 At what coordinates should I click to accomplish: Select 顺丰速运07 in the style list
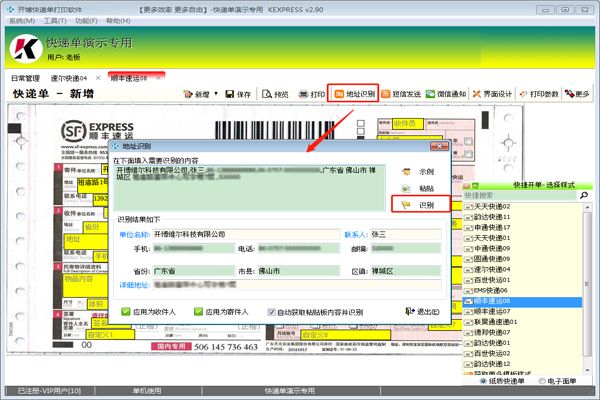click(523, 312)
